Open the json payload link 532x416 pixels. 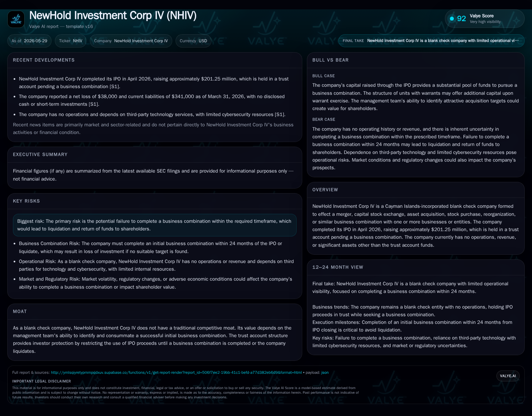pos(325,372)
